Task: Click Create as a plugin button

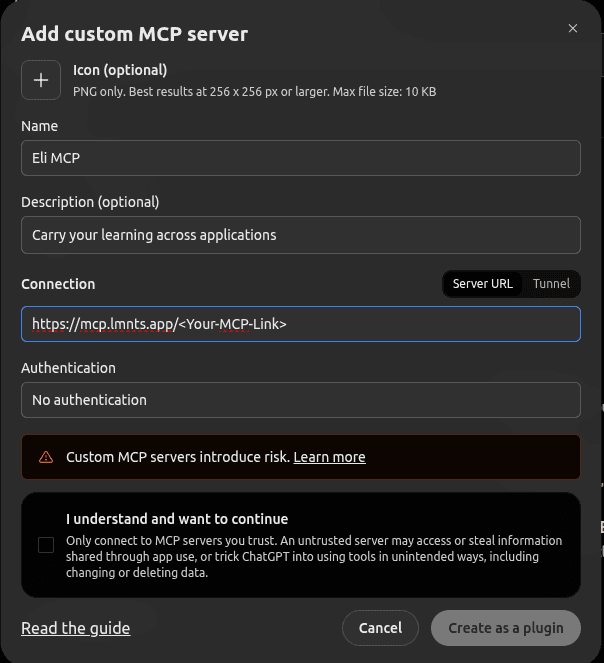Action: tap(506, 628)
